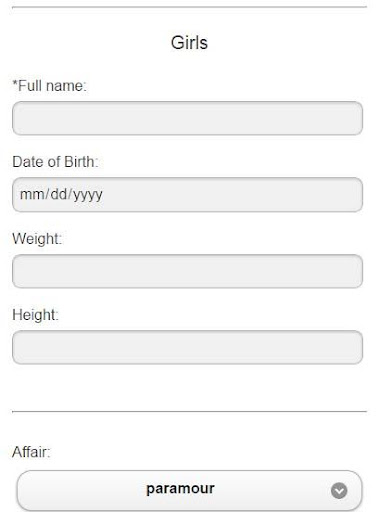Focus the Full name input field

tap(187, 118)
